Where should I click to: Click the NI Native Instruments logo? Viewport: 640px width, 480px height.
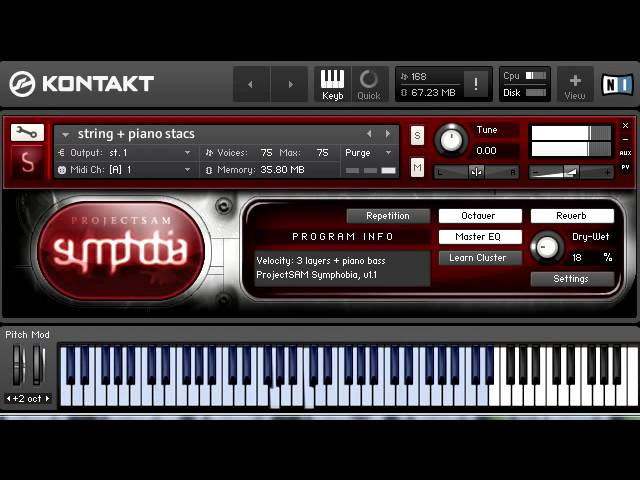[x=618, y=84]
